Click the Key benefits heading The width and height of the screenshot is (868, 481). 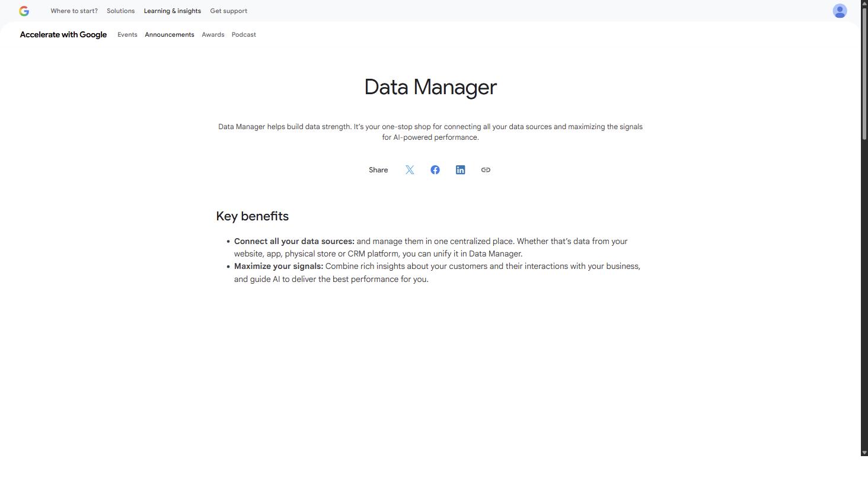click(252, 216)
